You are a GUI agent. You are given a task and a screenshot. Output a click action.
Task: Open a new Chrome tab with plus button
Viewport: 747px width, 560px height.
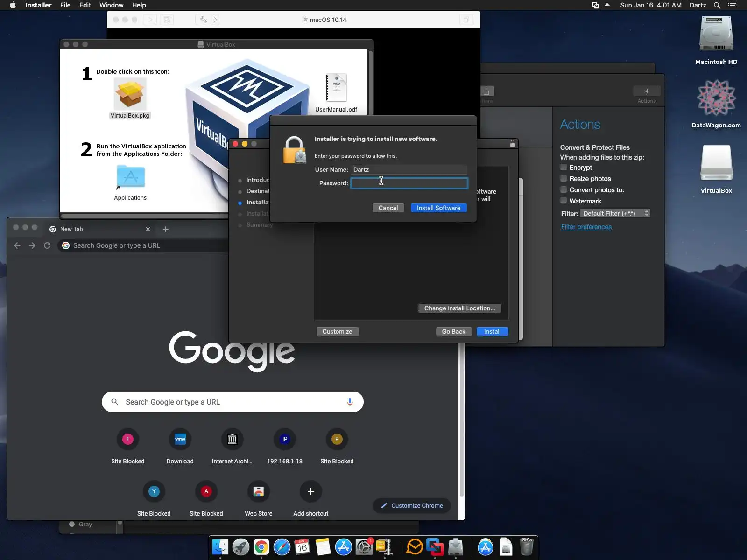coord(166,229)
